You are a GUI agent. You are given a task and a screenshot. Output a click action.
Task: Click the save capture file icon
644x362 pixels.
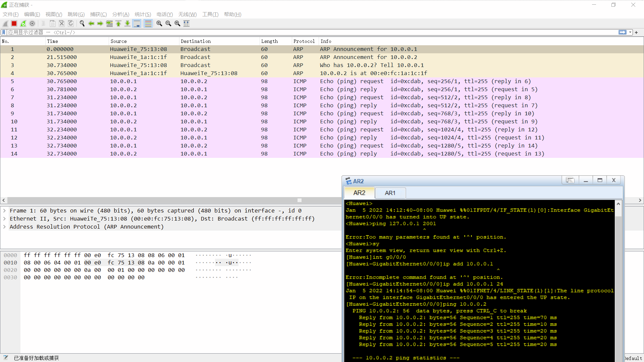(x=53, y=23)
